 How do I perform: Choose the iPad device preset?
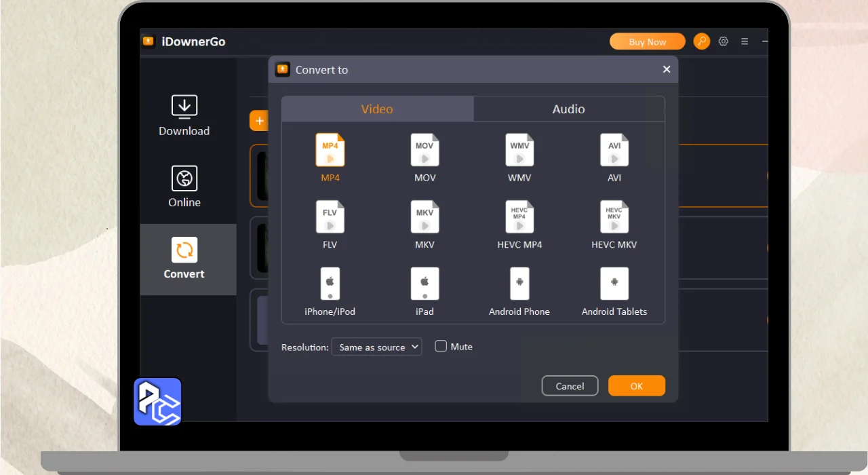point(425,284)
